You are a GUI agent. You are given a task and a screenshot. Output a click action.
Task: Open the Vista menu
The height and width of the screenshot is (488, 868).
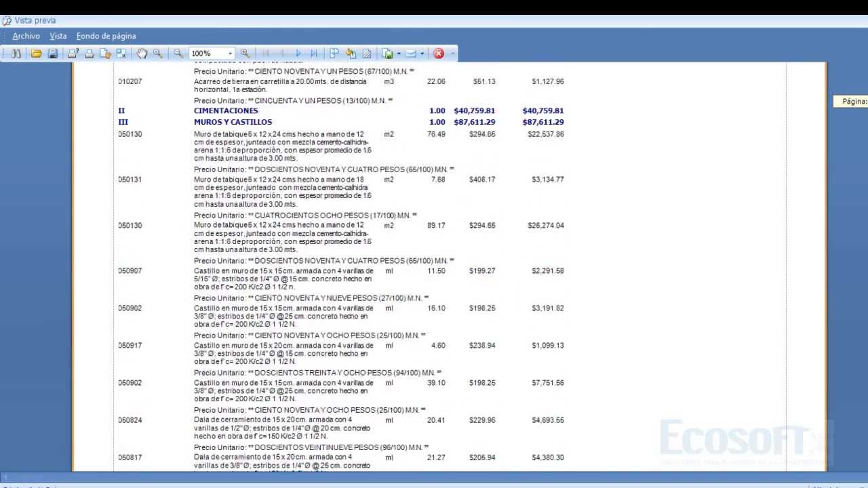[58, 36]
